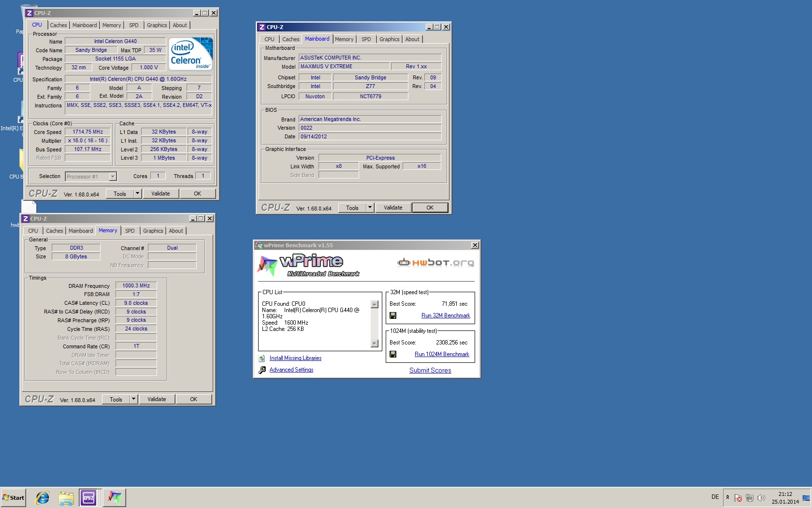
Task: Click the Model field MAXIMUS V EXTREME
Action: pyautogui.click(x=344, y=66)
